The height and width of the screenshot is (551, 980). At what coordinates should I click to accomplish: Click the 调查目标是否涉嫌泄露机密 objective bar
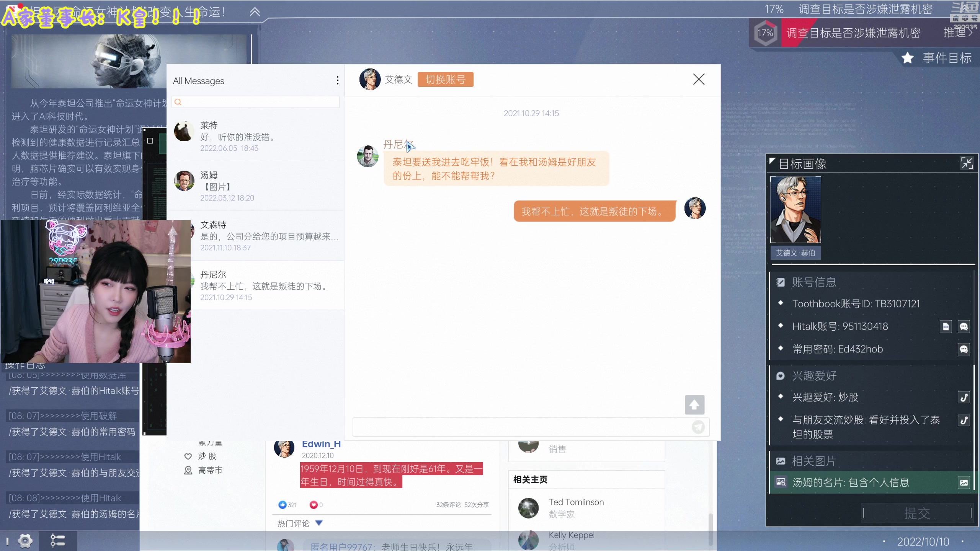click(853, 33)
